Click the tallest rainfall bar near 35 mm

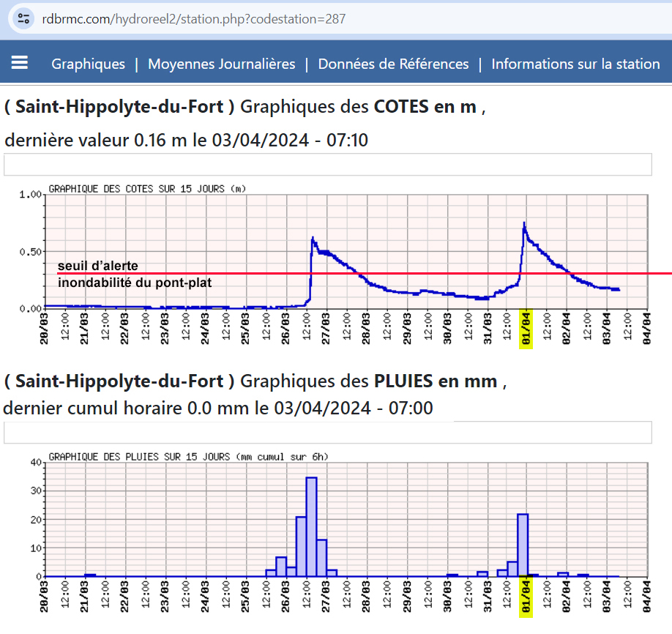click(x=311, y=526)
